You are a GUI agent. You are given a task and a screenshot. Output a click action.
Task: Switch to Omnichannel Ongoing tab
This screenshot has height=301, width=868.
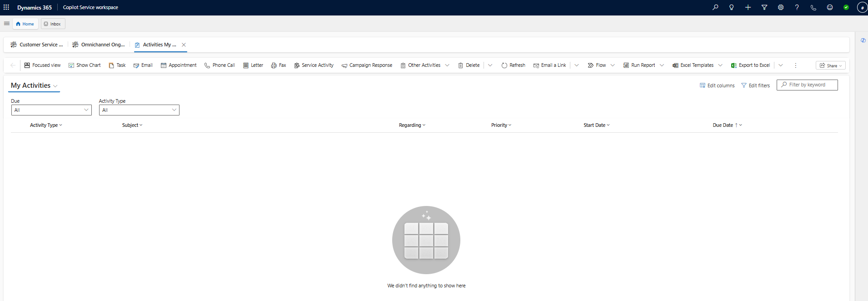[99, 45]
